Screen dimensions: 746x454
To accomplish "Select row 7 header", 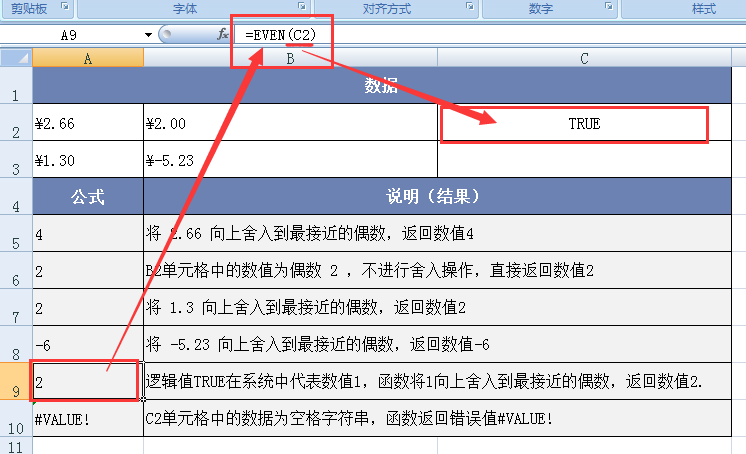I will coord(16,308).
